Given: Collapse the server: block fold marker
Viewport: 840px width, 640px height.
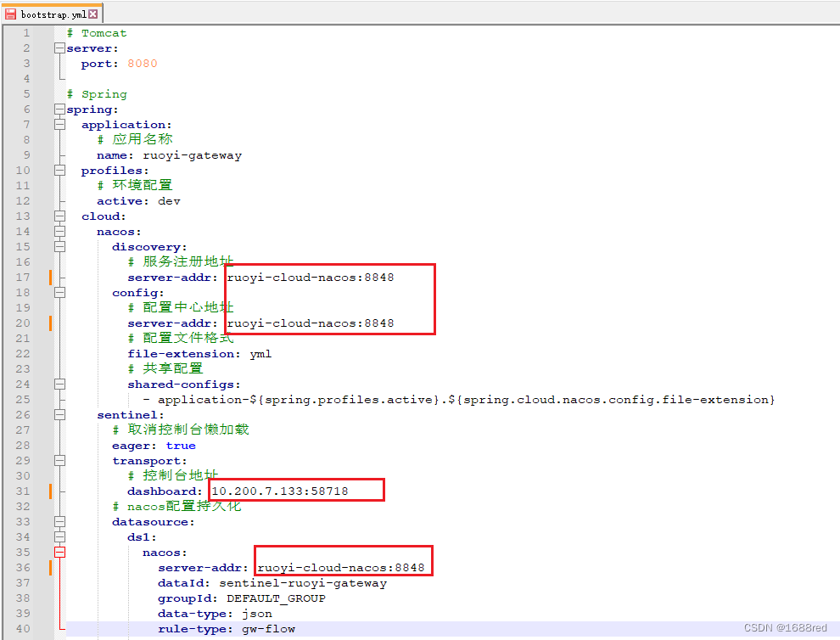Looking at the screenshot, I should pyautogui.click(x=60, y=48).
